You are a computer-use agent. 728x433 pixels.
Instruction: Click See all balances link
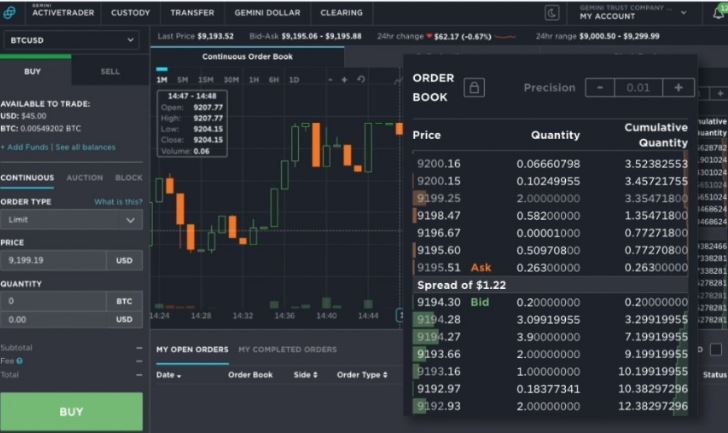[85, 147]
